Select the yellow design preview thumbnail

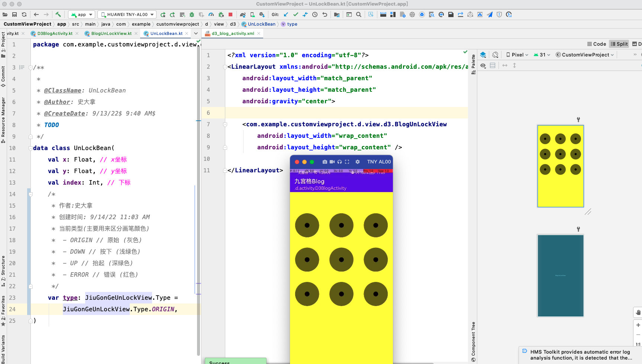pyautogui.click(x=561, y=166)
